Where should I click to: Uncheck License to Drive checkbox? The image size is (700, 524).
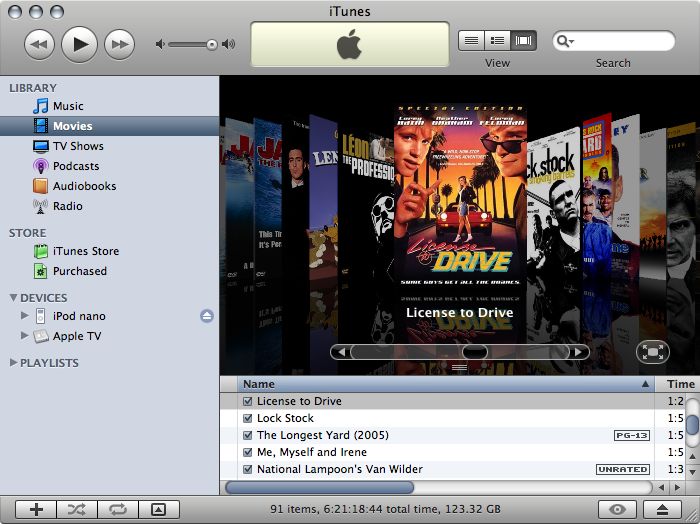247,401
